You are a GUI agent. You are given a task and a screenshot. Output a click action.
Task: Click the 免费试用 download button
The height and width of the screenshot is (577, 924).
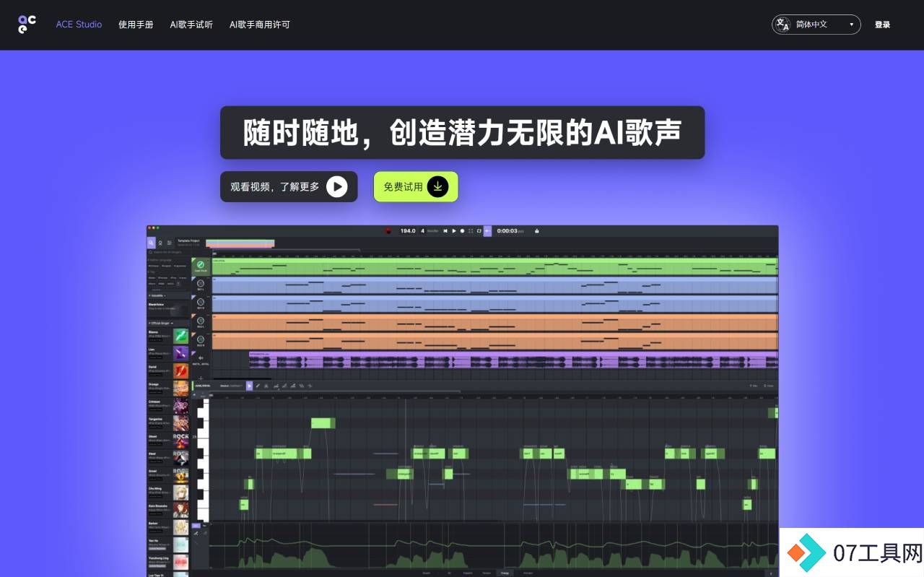(x=416, y=186)
